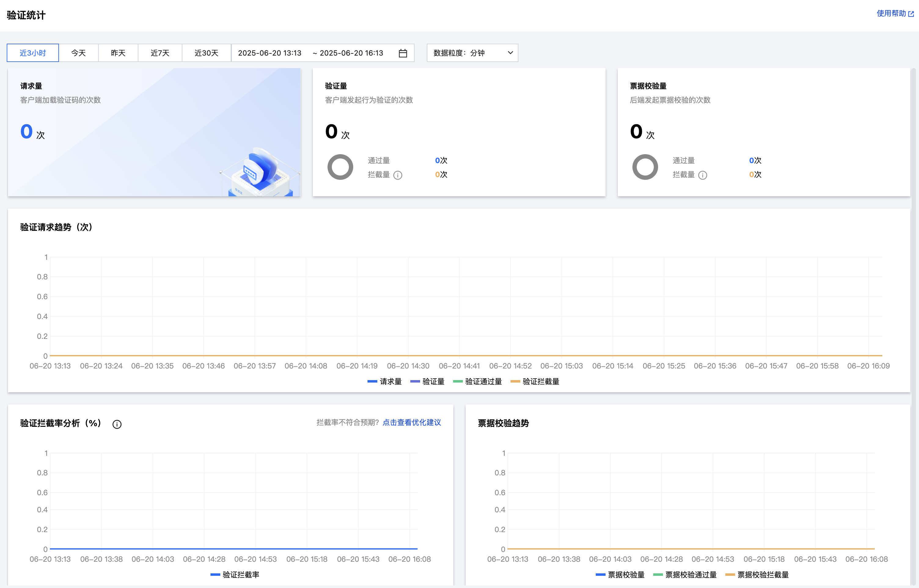Click info icon beside 验证量 拦截量

point(398,175)
